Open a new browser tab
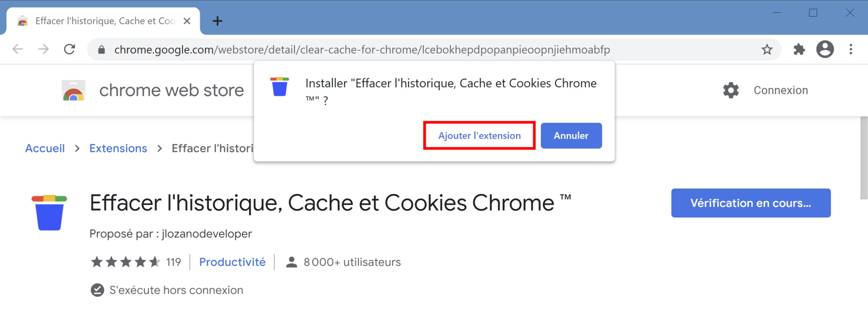Screen dimensions: 868x330 [217, 21]
